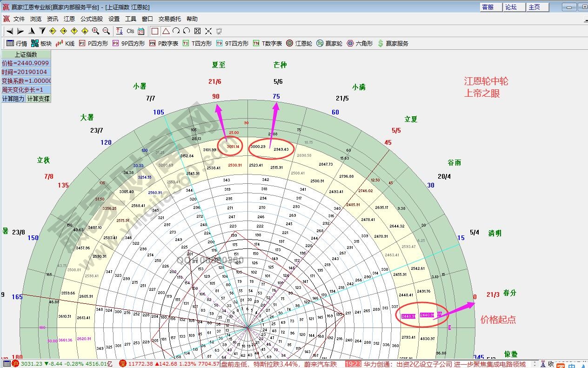Click the 时间=20190104 field
Screen dimensions: 588x368
coord(26,72)
